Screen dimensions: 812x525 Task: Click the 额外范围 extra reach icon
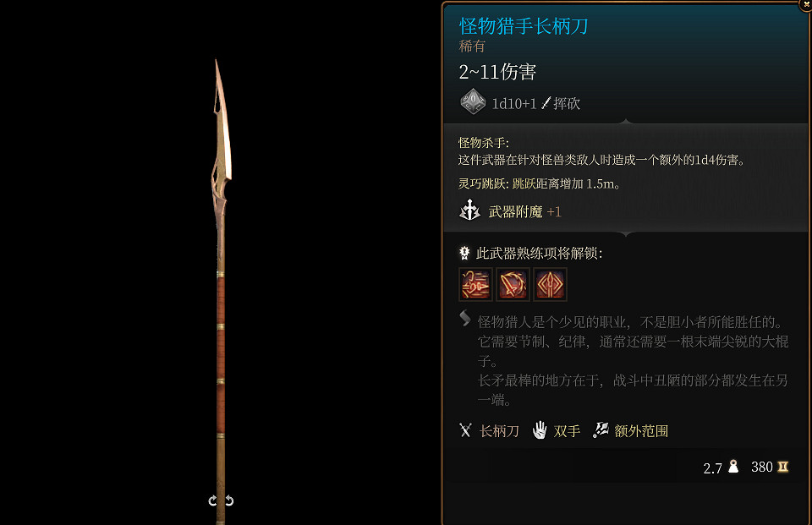[601, 429]
